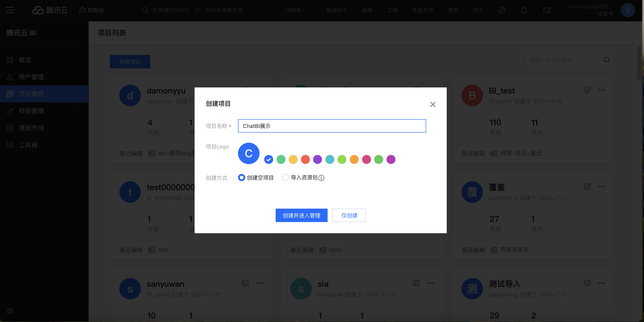Click the 项目名称 input field
This screenshot has height=322, width=644.
(x=332, y=126)
